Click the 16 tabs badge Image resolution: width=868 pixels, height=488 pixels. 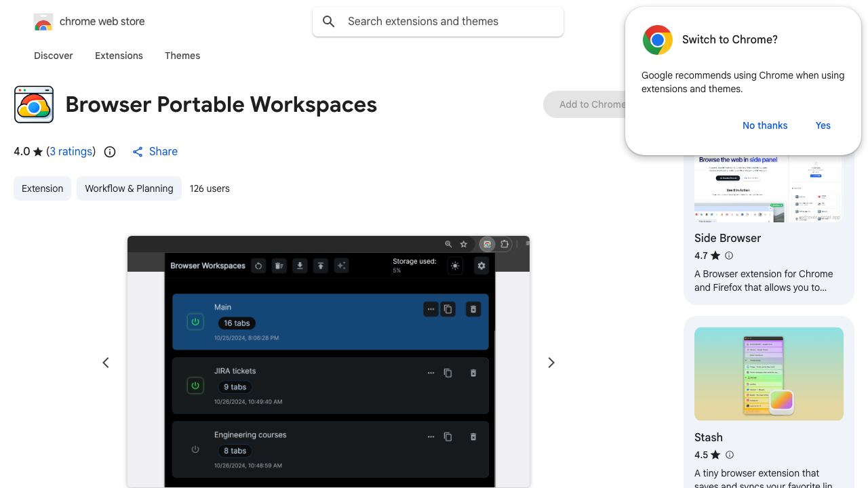[237, 323]
